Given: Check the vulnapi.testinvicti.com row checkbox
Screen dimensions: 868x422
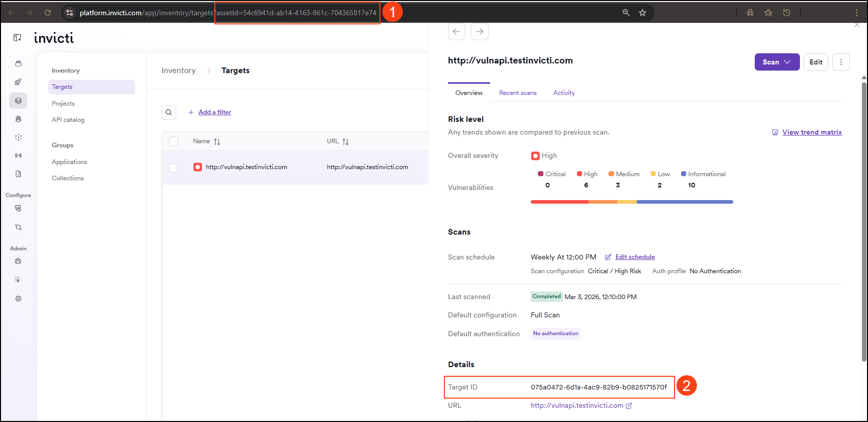Looking at the screenshot, I should pos(174,168).
